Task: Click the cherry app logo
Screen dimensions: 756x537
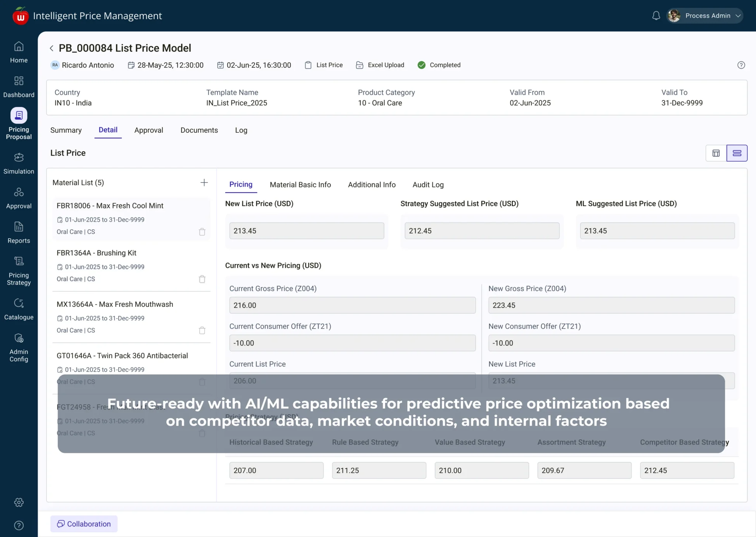Action: point(20,16)
